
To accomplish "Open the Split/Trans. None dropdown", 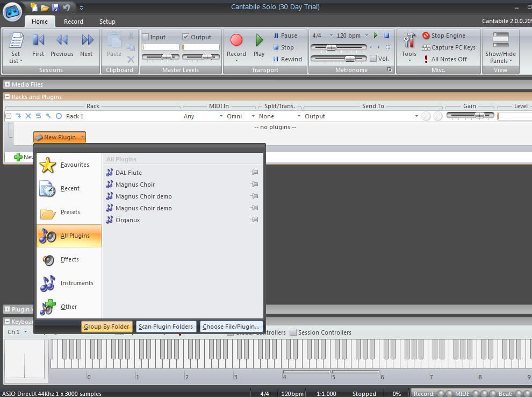I will tap(299, 116).
